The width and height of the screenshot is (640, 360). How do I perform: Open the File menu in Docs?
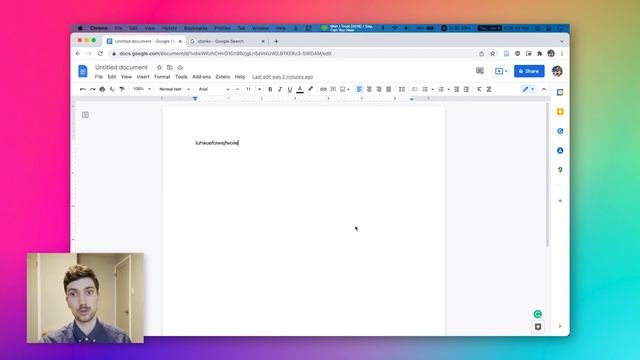[99, 77]
